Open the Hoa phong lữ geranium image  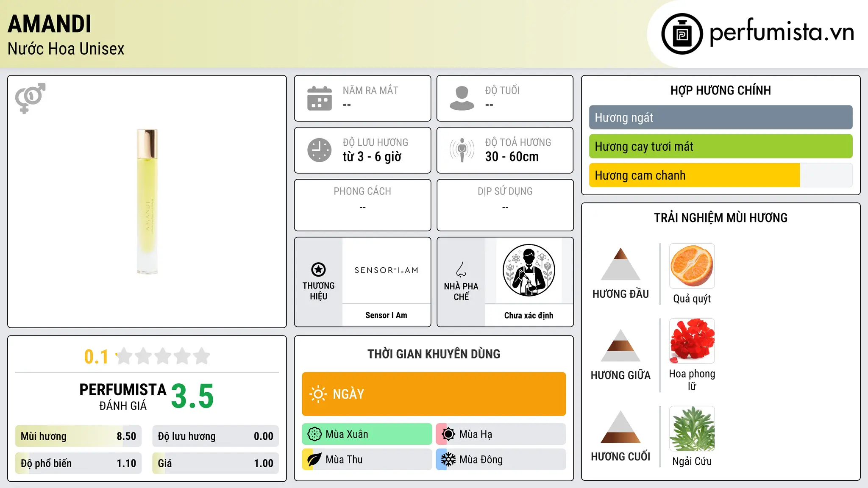point(692,341)
